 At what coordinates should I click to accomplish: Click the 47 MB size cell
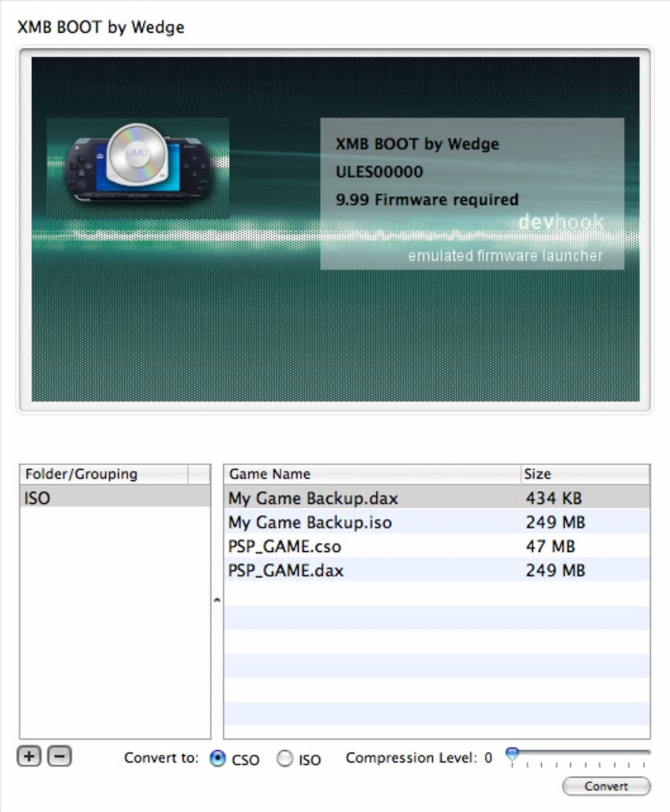[x=550, y=547]
